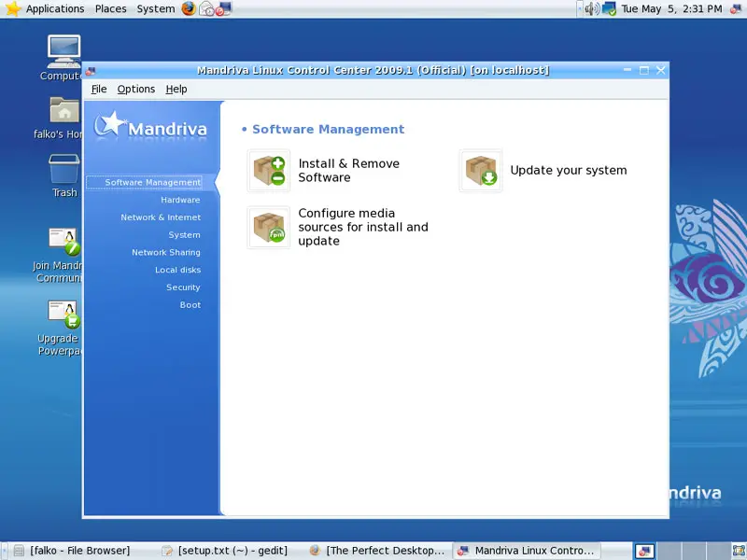
Task: Select the Network Sharing category
Action: 166,252
